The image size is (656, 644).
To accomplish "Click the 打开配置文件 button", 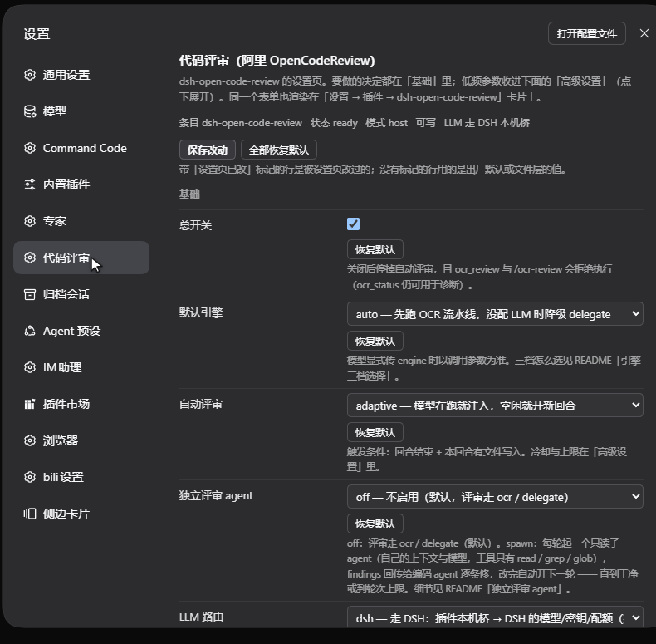I will coord(586,33).
